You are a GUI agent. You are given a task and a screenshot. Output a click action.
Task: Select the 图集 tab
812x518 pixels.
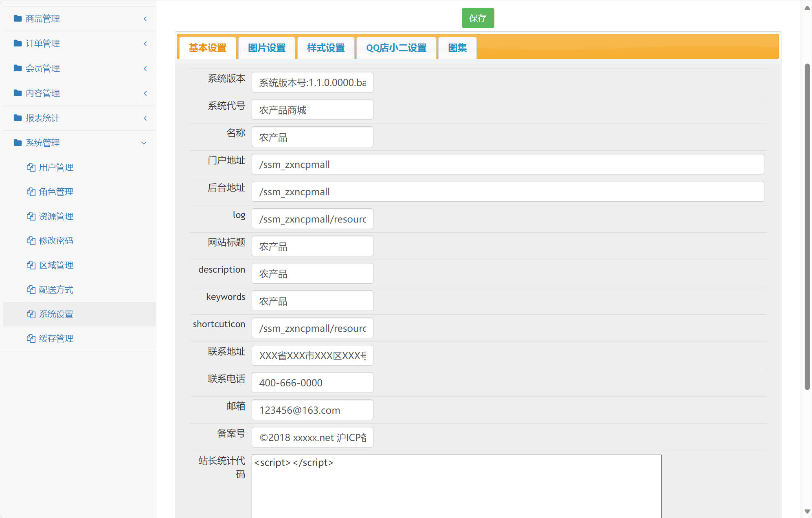point(457,48)
